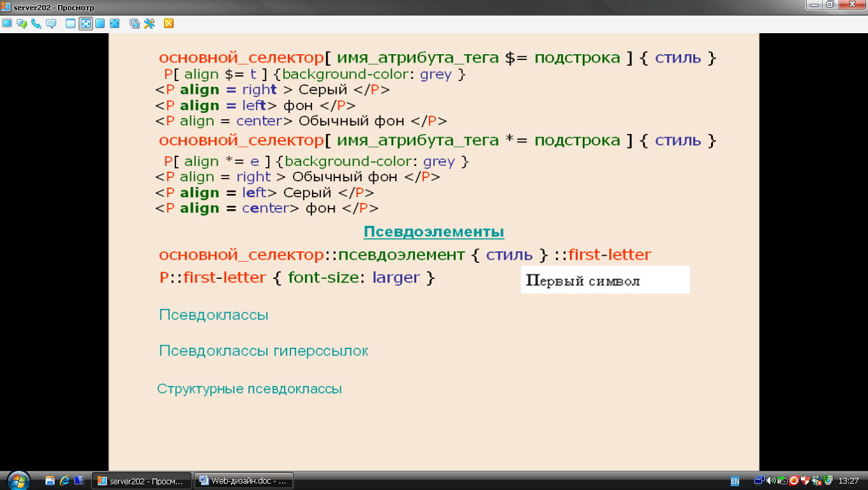Click the server202 window title bar icon
Screen dimensions: 868x490
coord(6,6)
